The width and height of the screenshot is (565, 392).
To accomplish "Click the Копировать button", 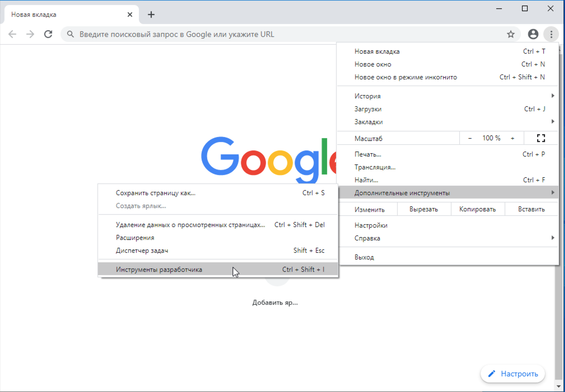I will [x=478, y=209].
